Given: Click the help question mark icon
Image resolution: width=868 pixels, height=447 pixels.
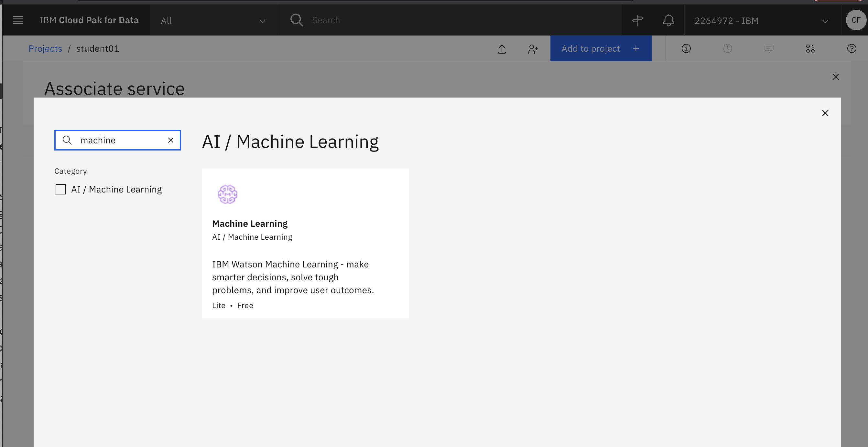Looking at the screenshot, I should click(852, 49).
